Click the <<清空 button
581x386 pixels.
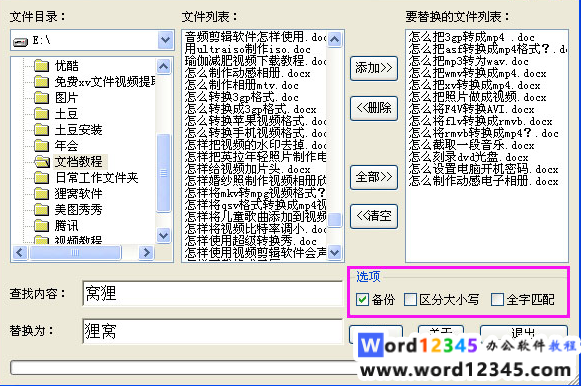[374, 216]
